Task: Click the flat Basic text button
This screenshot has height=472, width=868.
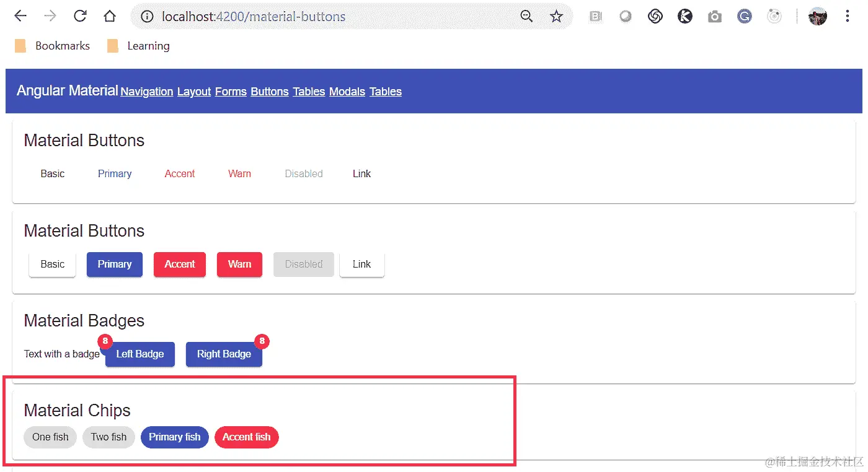Action: pyautogui.click(x=53, y=174)
